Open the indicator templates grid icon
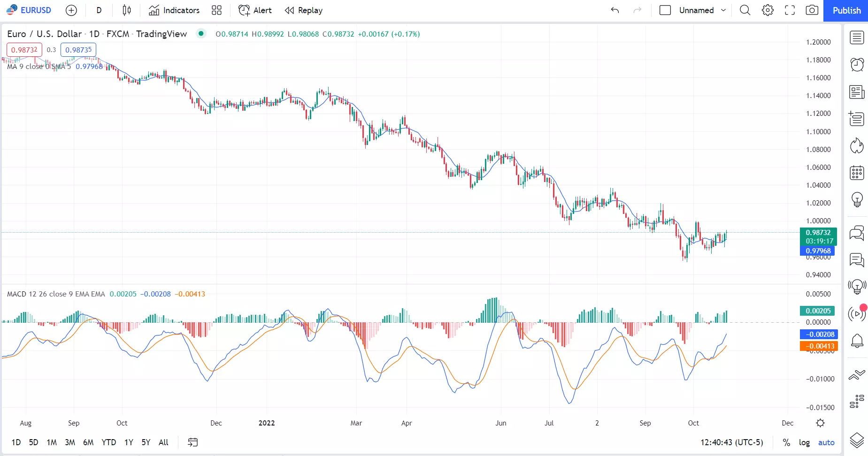This screenshot has width=868, height=456. click(216, 10)
